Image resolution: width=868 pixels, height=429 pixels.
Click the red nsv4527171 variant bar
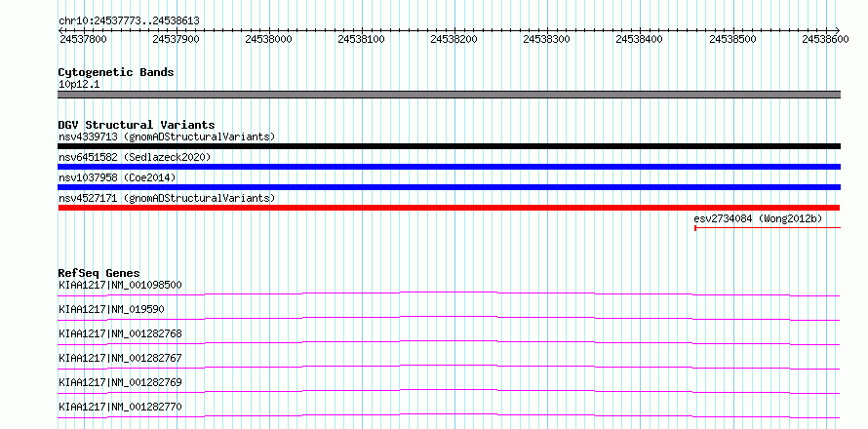tap(449, 208)
